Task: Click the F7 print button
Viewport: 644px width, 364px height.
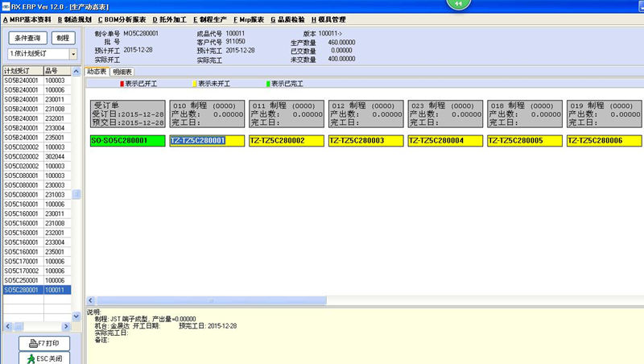Action: coord(44,343)
